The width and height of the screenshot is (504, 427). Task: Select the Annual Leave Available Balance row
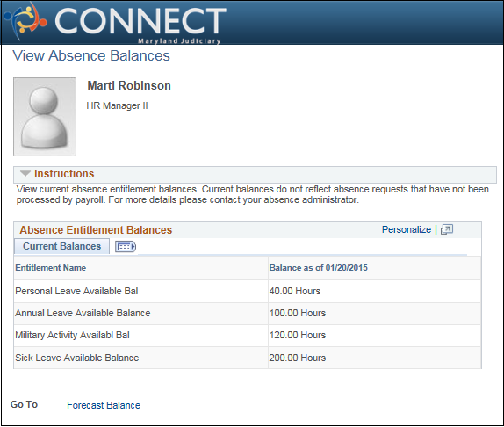click(248, 313)
